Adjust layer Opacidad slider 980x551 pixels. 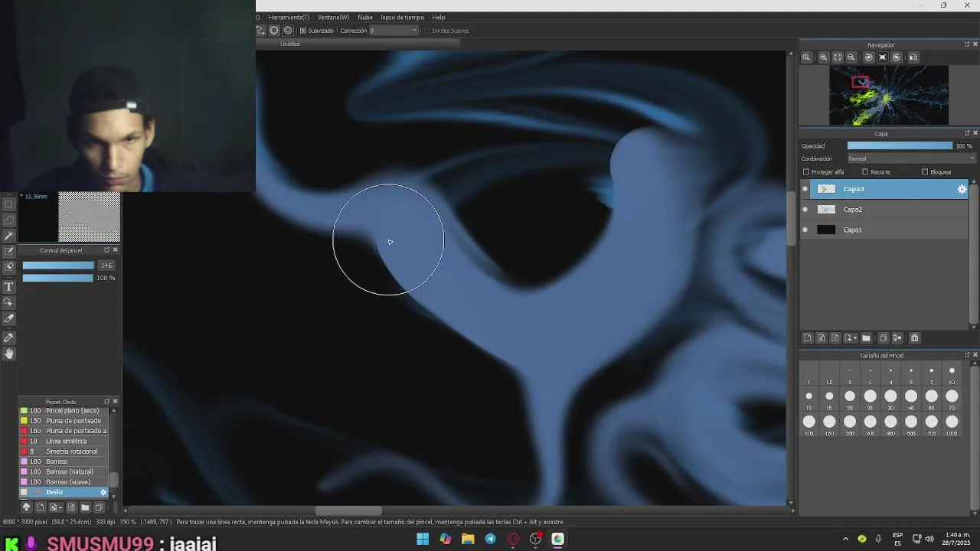(x=900, y=145)
